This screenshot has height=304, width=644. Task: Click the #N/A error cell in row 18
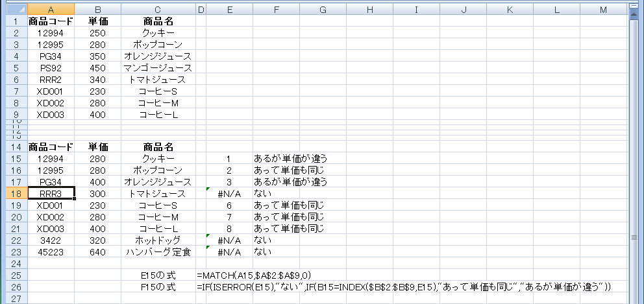click(229, 193)
